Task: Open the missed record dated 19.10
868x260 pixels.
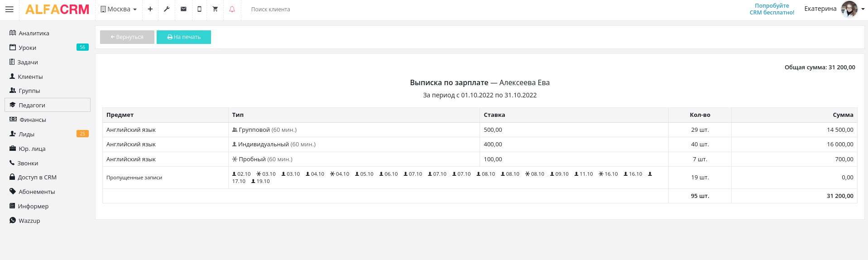Action: pos(260,181)
